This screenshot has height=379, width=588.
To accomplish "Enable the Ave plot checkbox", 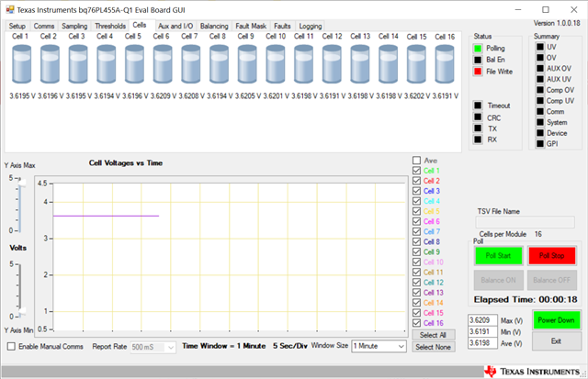I will click(416, 161).
